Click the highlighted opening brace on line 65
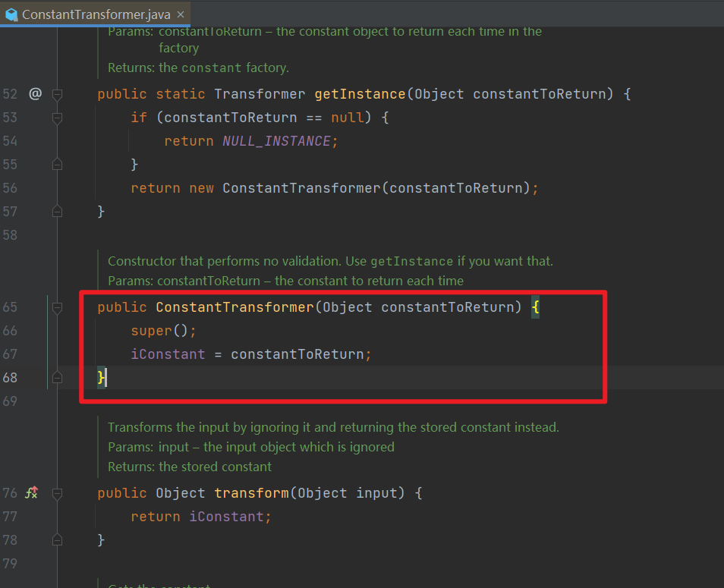This screenshot has width=724, height=588. point(536,307)
